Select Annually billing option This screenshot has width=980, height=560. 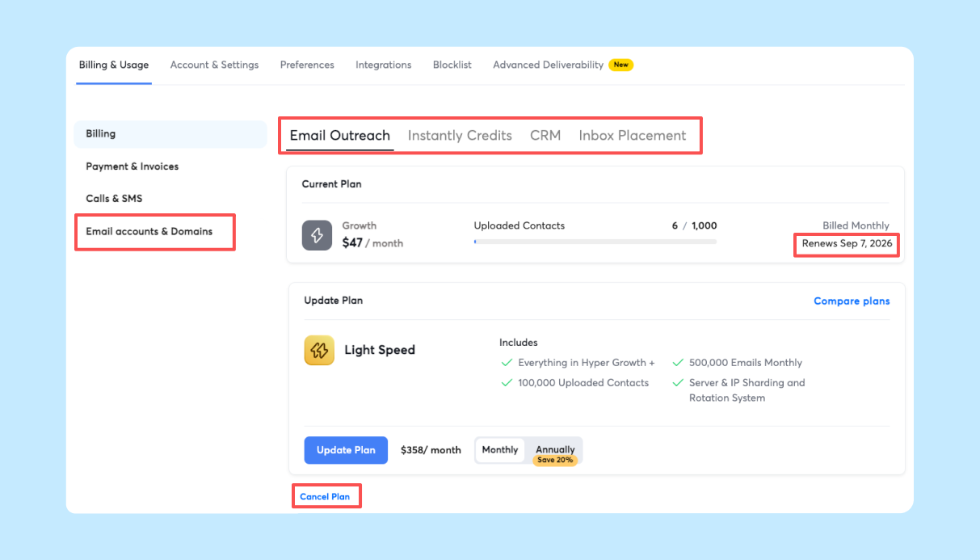[x=555, y=449]
